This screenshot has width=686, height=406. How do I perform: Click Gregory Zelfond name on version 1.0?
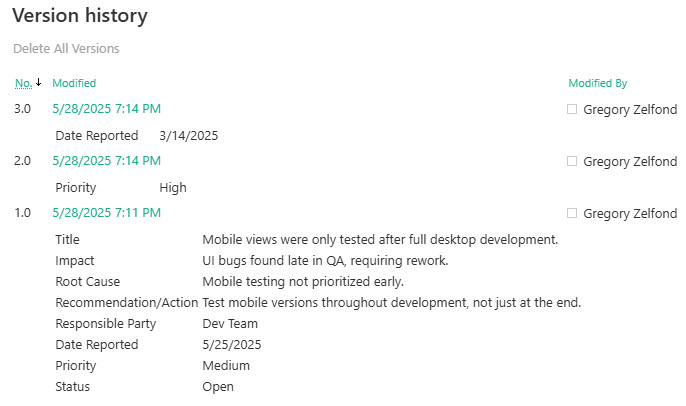(630, 214)
